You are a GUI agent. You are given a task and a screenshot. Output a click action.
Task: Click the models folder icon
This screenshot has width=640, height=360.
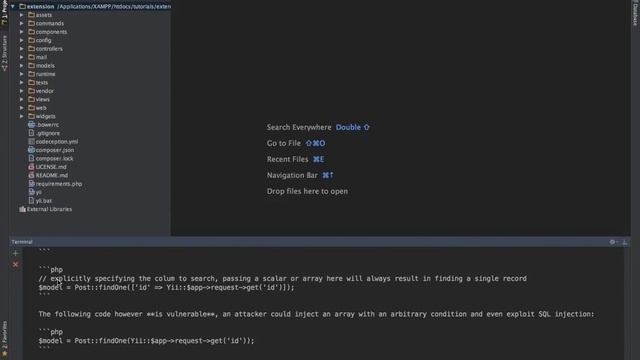tap(31, 66)
